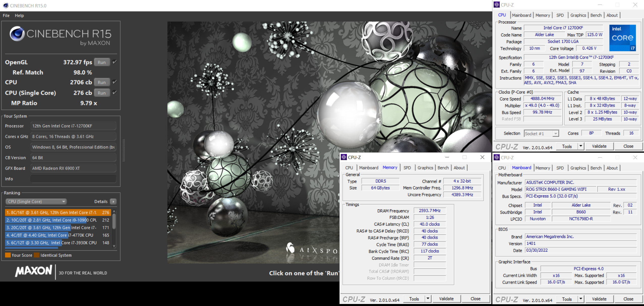Click the CAS# Latency value 40.0 clocks
The image size is (644, 306).
(430, 224)
